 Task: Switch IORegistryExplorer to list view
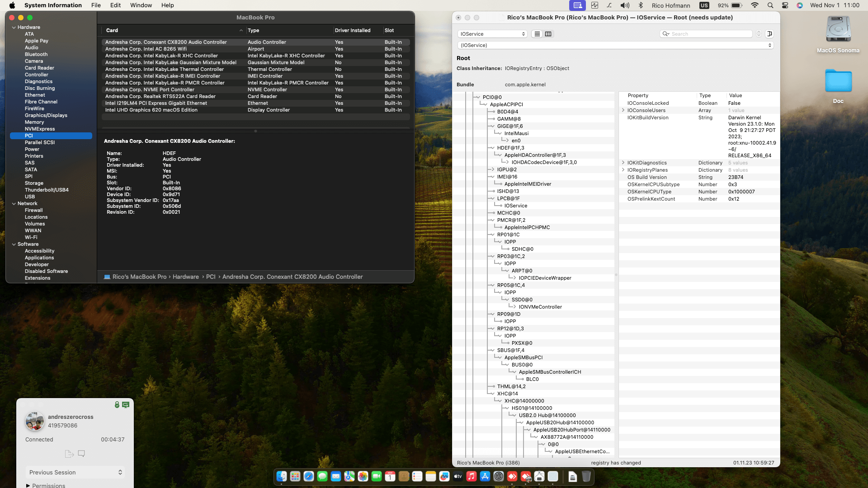pos(537,34)
